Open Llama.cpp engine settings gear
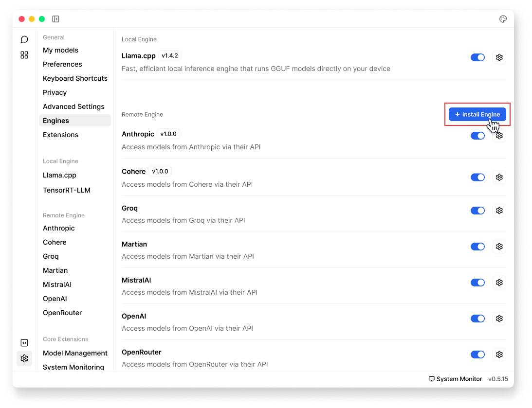532x408 pixels. [499, 57]
